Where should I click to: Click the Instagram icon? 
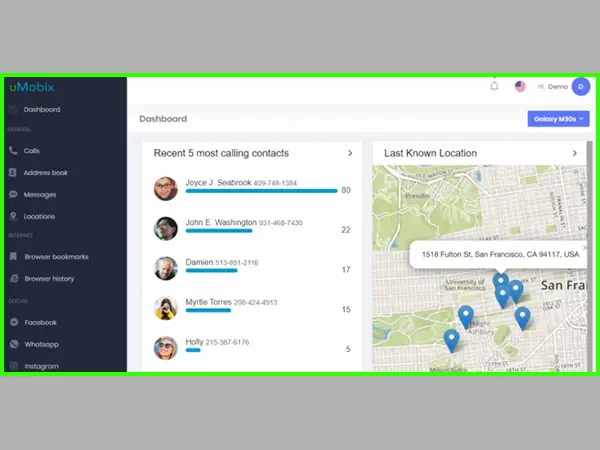click(x=14, y=366)
